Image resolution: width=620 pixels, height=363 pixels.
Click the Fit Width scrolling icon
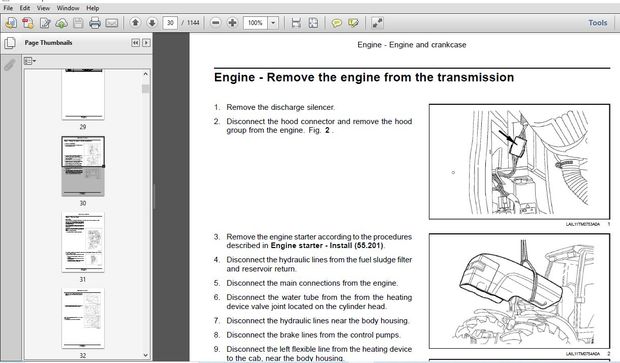coord(296,23)
